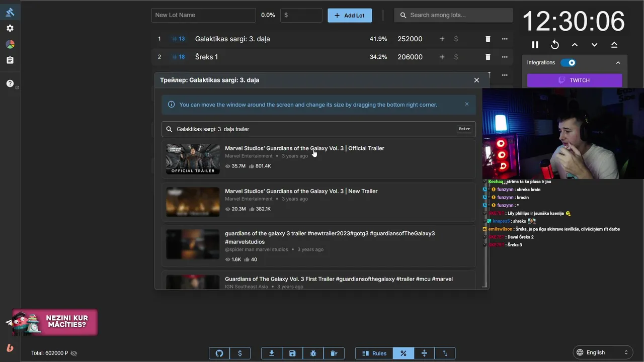Click dollar icon on Šreks 1 row
Viewport: 644px width, 362px height.
click(x=456, y=57)
